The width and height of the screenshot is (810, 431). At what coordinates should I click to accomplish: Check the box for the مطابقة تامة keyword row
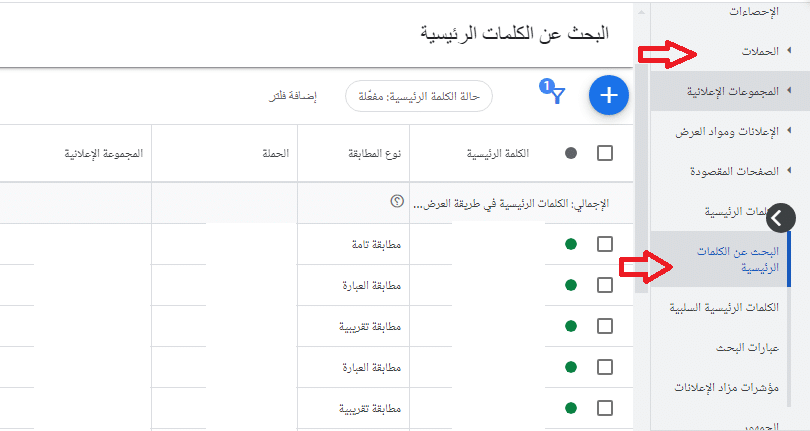pos(605,244)
